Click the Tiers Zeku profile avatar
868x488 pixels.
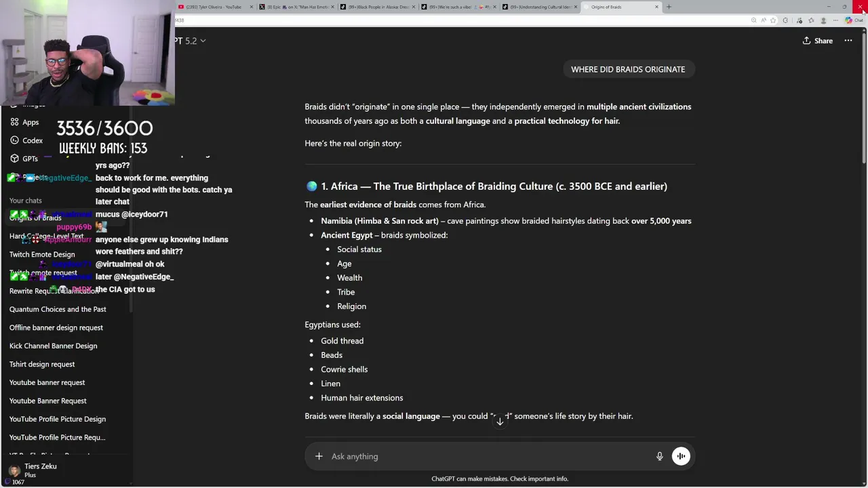[14, 470]
